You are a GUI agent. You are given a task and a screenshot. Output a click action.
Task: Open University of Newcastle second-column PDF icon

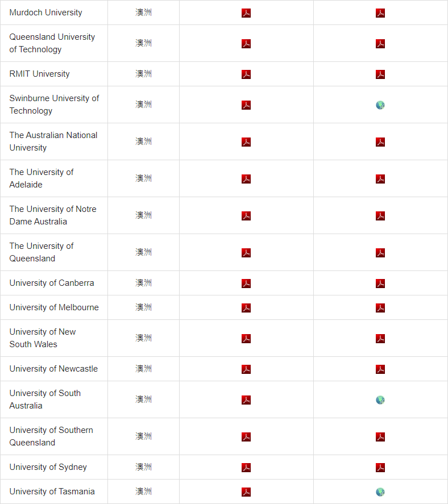(x=380, y=369)
